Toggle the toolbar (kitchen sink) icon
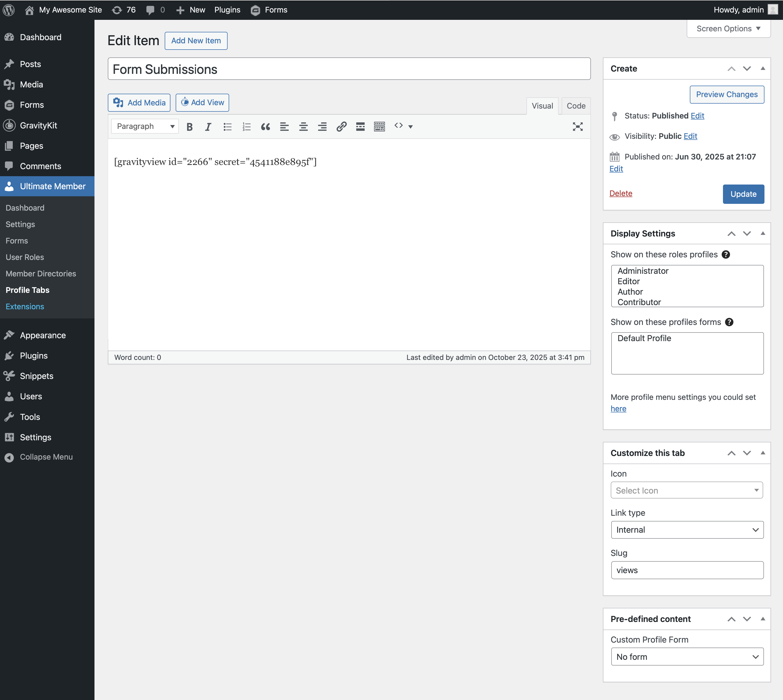The height and width of the screenshot is (700, 783). 379,127
